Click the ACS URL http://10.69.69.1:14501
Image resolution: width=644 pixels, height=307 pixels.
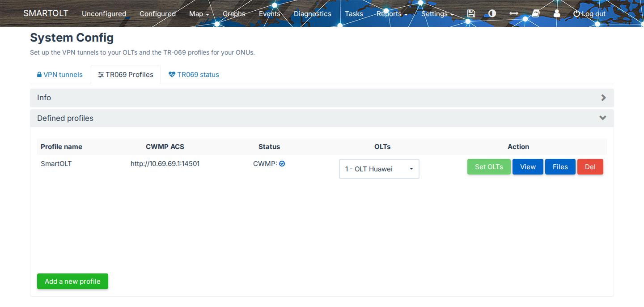pyautogui.click(x=165, y=164)
